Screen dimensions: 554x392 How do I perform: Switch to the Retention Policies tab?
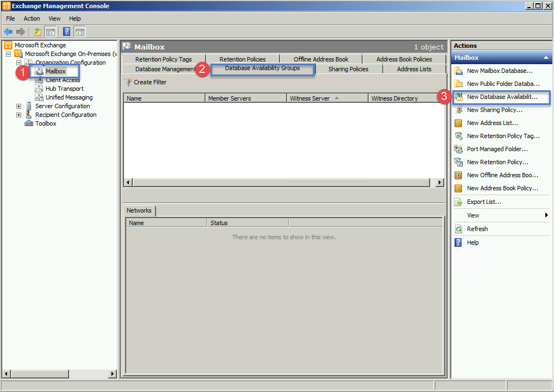(x=242, y=59)
